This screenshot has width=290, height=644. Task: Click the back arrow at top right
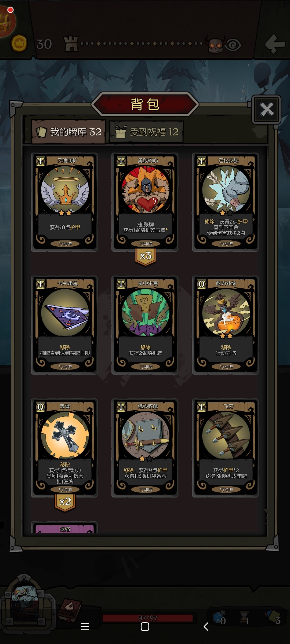(275, 44)
